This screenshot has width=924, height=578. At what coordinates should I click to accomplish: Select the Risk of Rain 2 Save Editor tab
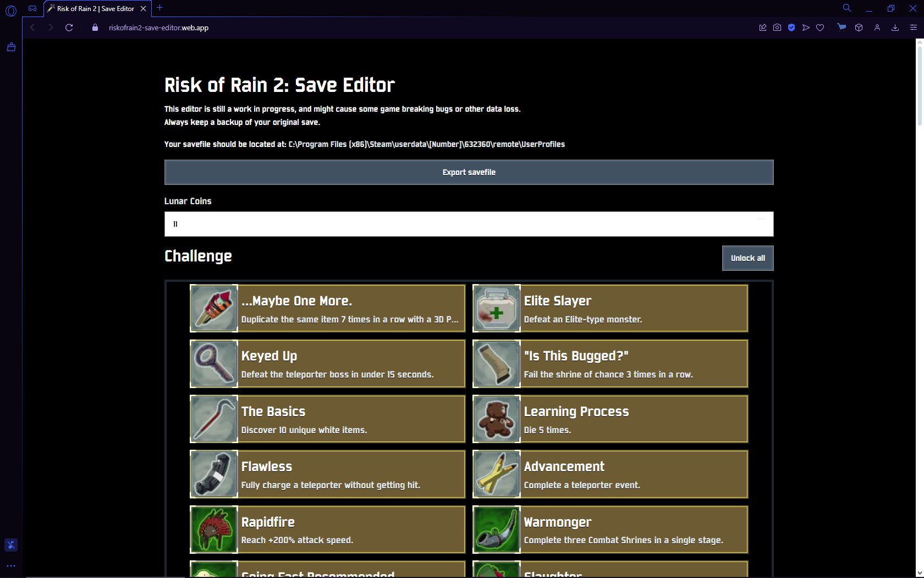(96, 8)
